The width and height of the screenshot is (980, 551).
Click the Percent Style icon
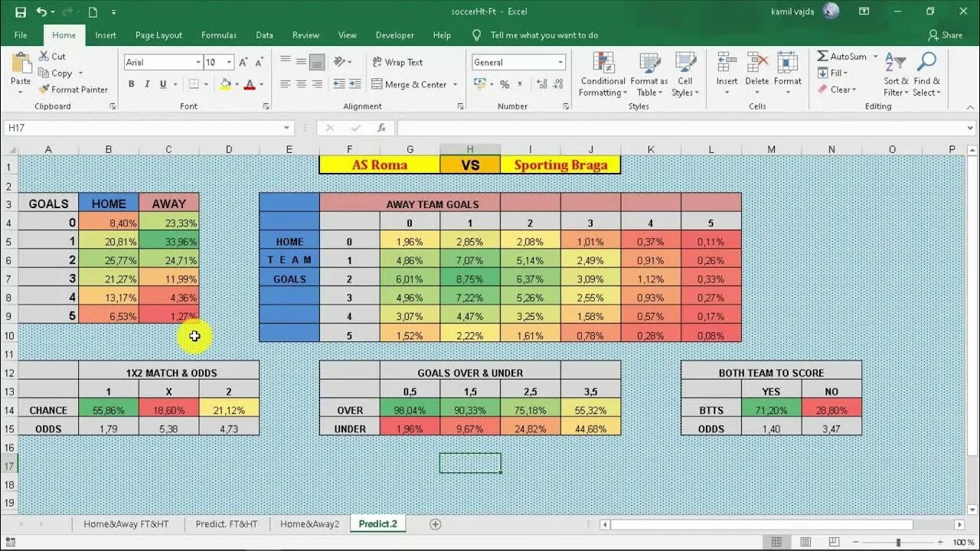click(505, 84)
